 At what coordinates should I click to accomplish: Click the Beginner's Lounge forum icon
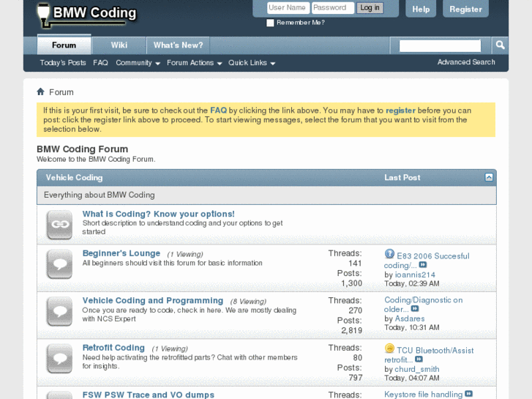[60, 264]
